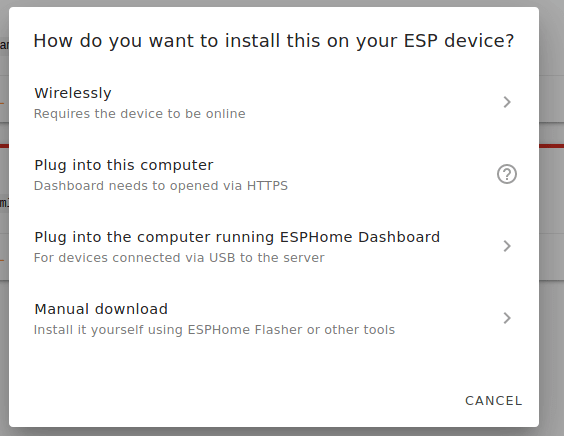
Task: Click the dimmed backdrop above the dialog
Action: [x=274, y=3]
